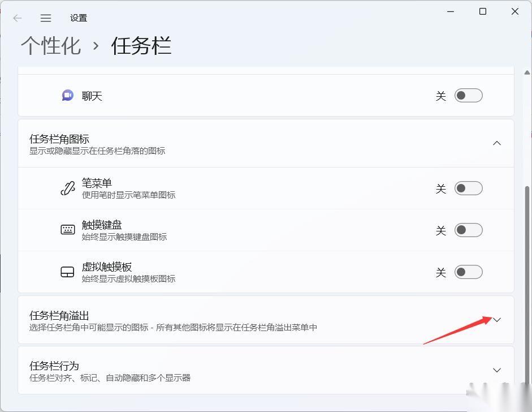Minimize the 设置 window

(x=451, y=12)
